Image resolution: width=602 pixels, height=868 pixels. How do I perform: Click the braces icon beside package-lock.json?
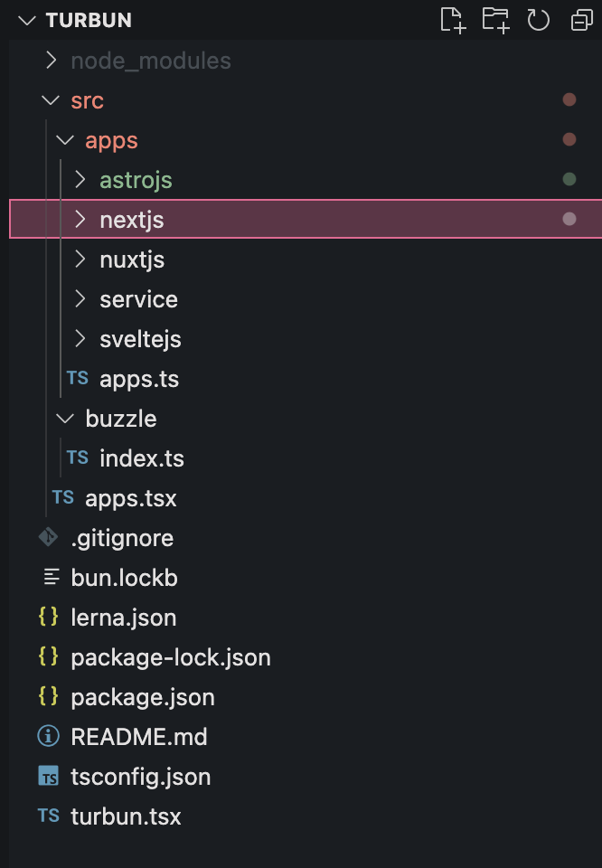[x=48, y=656]
